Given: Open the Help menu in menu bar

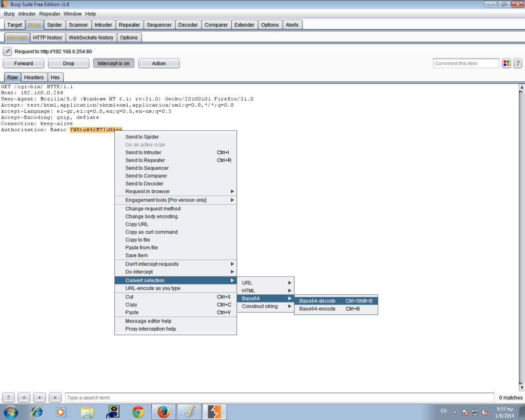Looking at the screenshot, I should [90, 14].
